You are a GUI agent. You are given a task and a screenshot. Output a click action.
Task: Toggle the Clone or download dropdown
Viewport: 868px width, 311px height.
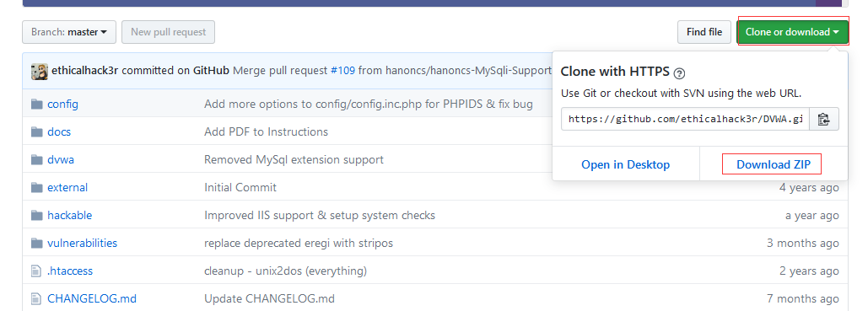click(792, 32)
